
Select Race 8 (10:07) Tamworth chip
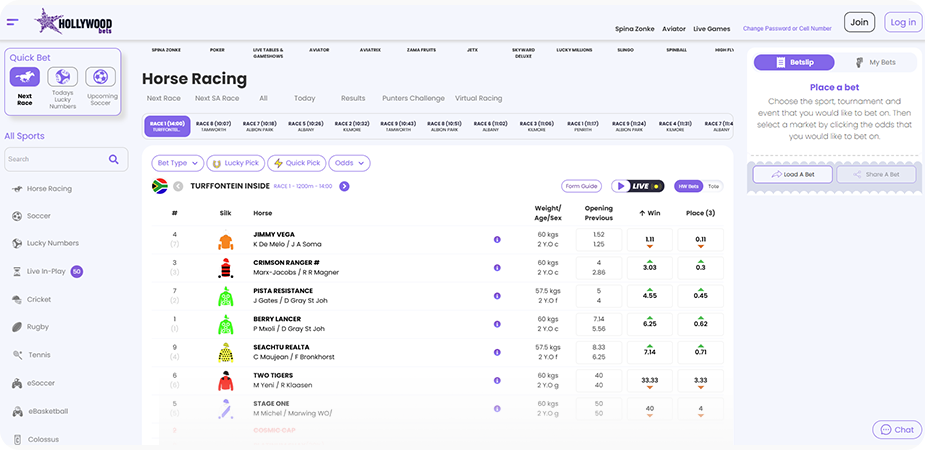[214, 126]
